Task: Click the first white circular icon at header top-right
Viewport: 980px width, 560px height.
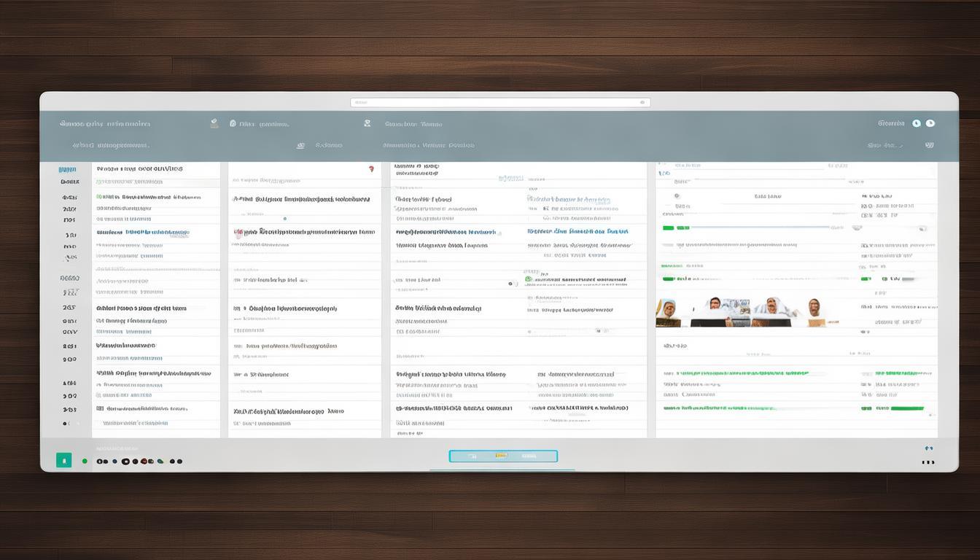Action: 917,123
